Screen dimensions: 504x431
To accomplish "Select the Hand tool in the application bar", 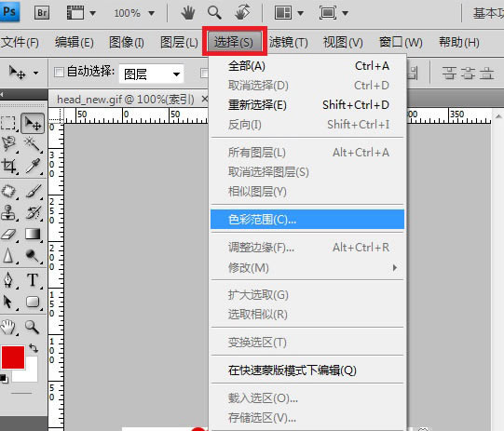I will (x=187, y=13).
